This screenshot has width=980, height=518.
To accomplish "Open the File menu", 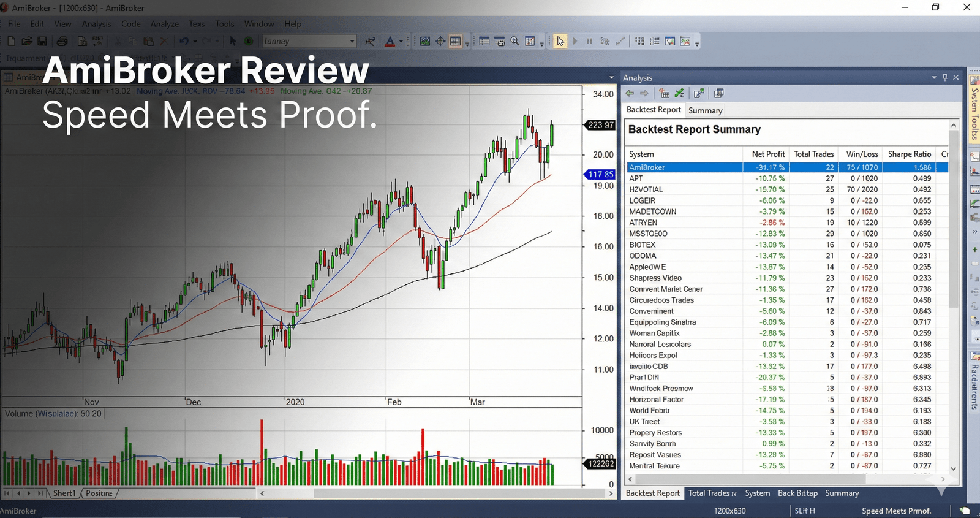I will (14, 24).
